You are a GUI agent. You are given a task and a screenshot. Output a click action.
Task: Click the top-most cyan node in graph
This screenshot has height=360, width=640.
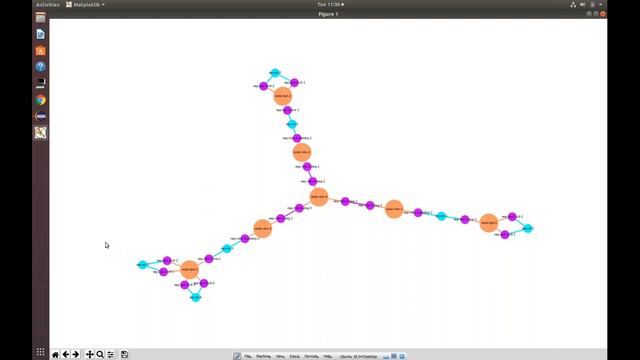click(x=275, y=73)
